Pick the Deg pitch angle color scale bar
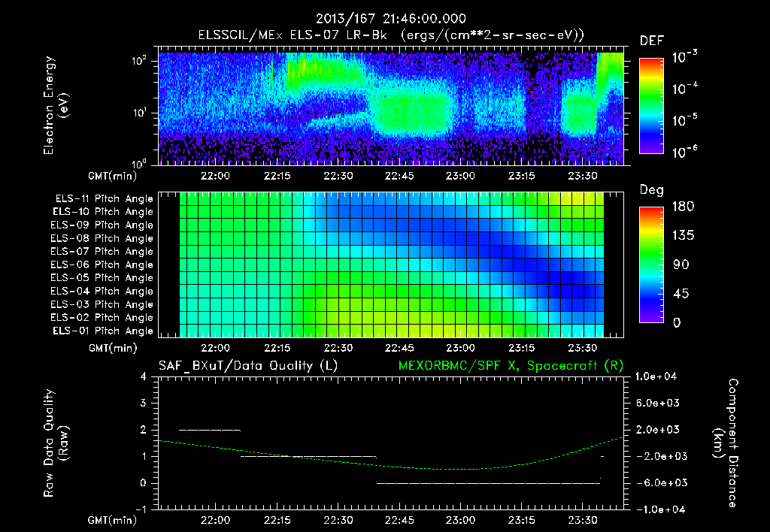 click(x=651, y=265)
